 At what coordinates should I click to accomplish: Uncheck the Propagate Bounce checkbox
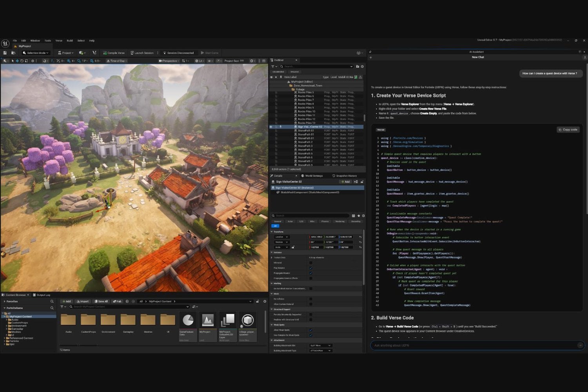311,273
